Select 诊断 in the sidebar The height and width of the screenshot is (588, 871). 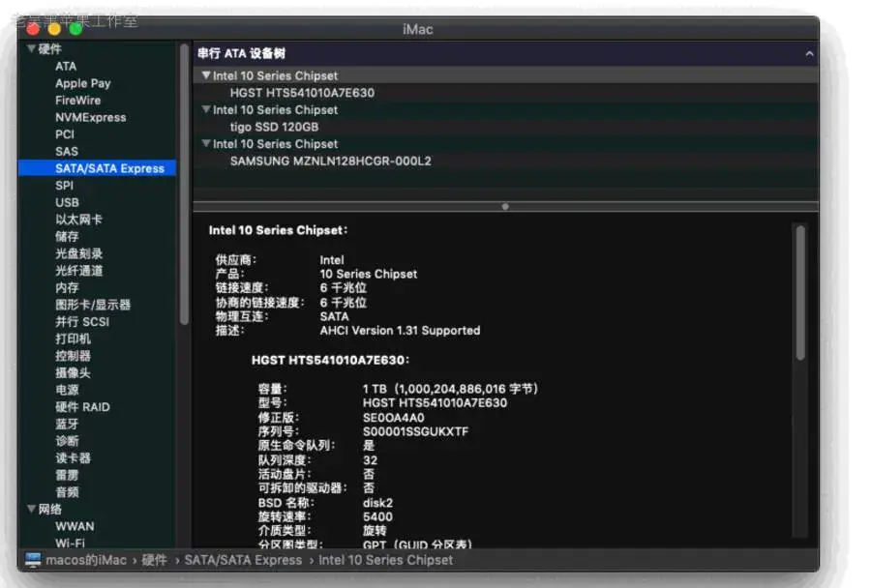click(67, 441)
